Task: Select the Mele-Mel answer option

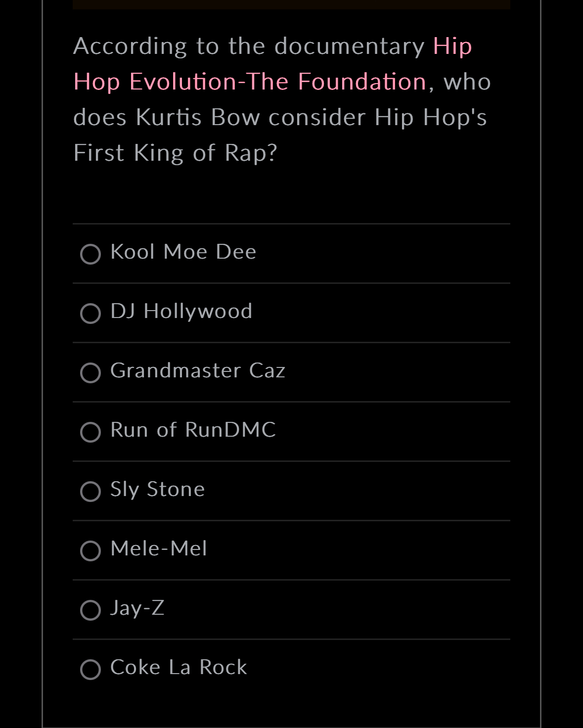Action: [91, 550]
